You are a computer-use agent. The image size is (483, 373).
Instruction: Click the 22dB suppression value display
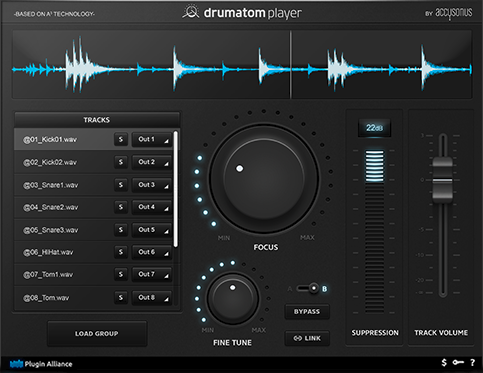(x=374, y=128)
